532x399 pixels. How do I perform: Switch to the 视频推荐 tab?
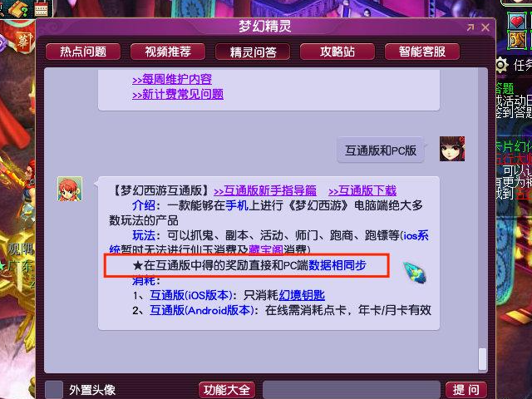(168, 52)
